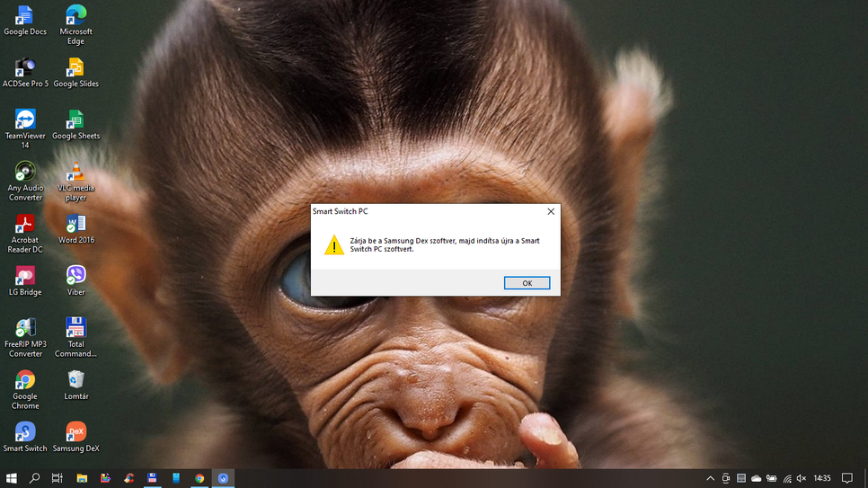Open the Microsoft Store taskbar icon

pyautogui.click(x=105, y=478)
